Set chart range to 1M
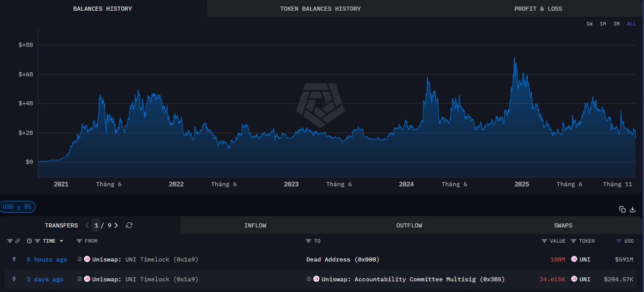The height and width of the screenshot is (292, 644). [603, 24]
